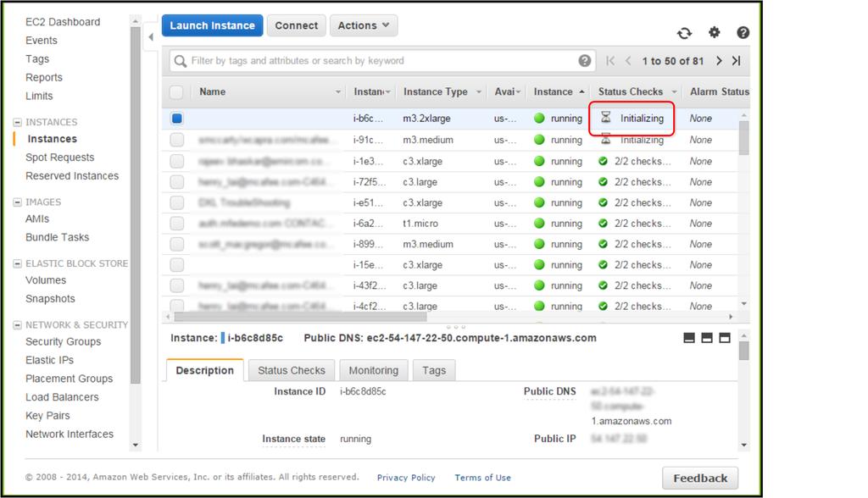Check the i-899 instance row checkbox
This screenshot has height=498, width=868.
176,244
